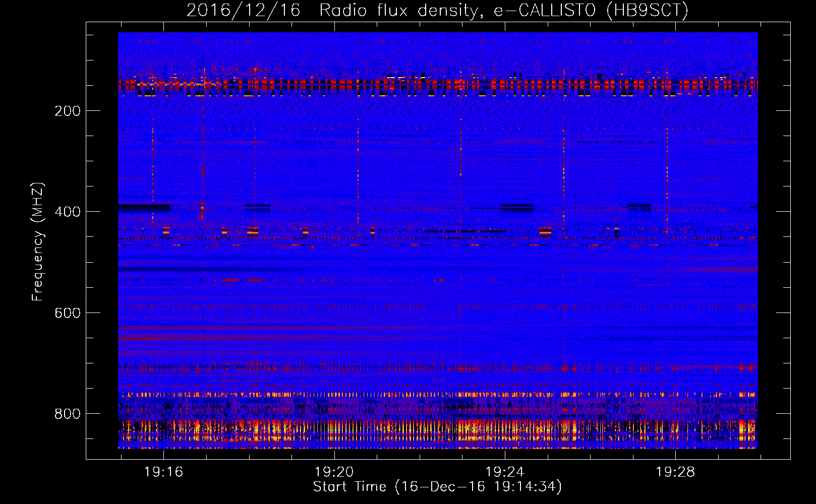Click the plot title '2016/12/16 Radio flux density, e-CALLISTO (HB9SCT)'
The height and width of the screenshot is (504, 816).
pos(437,10)
